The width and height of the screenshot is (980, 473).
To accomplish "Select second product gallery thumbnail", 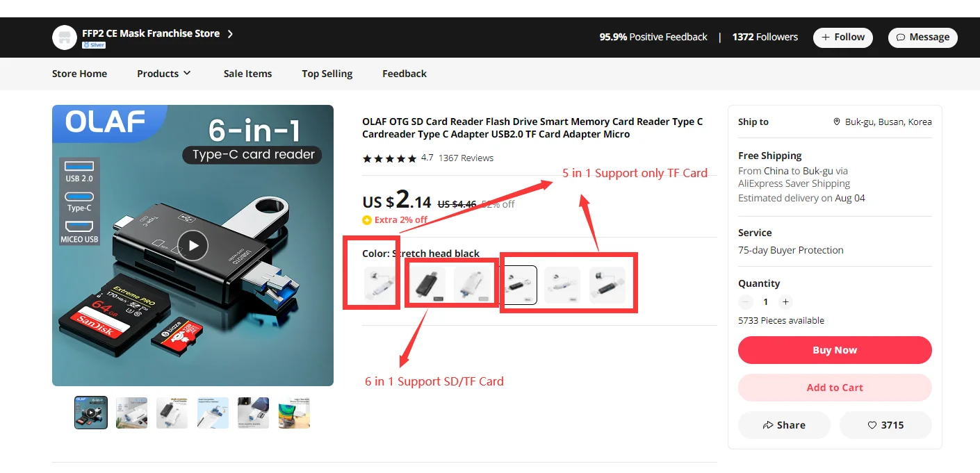I will 131,413.
